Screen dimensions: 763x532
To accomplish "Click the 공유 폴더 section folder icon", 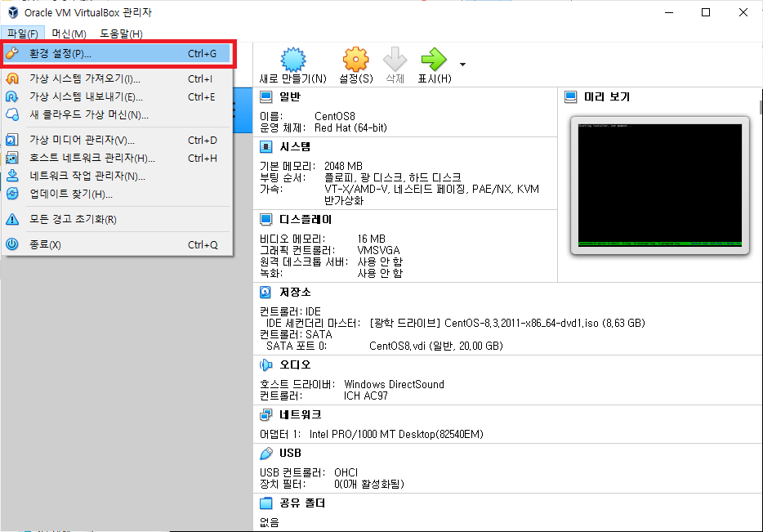I will [x=265, y=503].
